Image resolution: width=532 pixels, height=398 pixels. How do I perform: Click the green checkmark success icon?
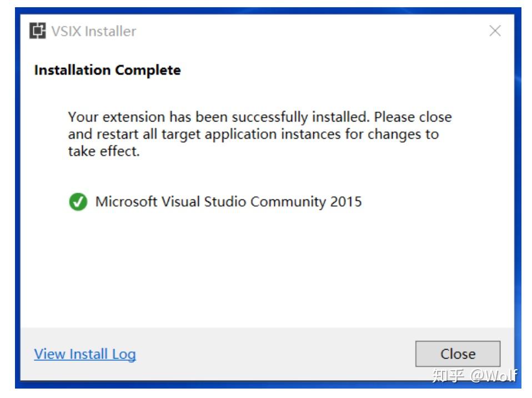[78, 202]
